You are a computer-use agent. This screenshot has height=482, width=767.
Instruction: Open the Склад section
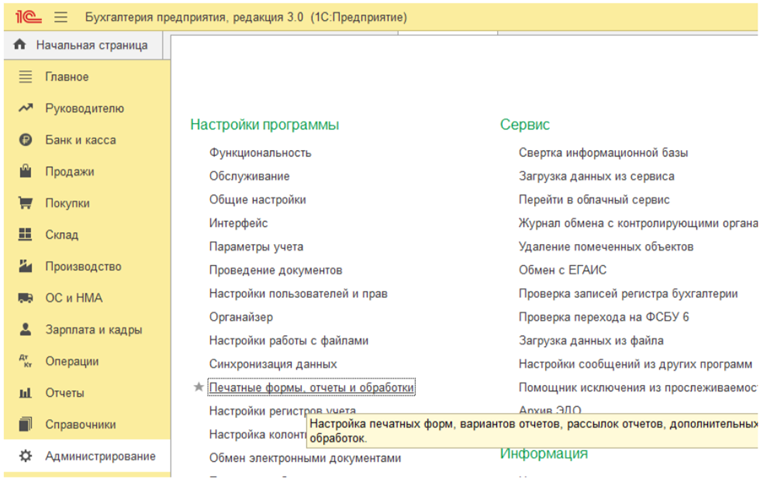tap(66, 235)
